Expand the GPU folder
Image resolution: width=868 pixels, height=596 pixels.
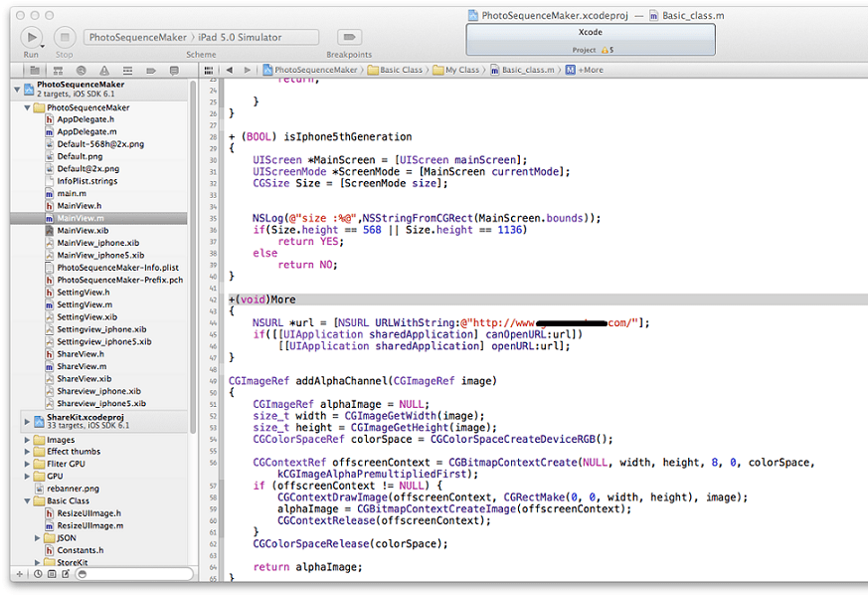[x=27, y=476]
